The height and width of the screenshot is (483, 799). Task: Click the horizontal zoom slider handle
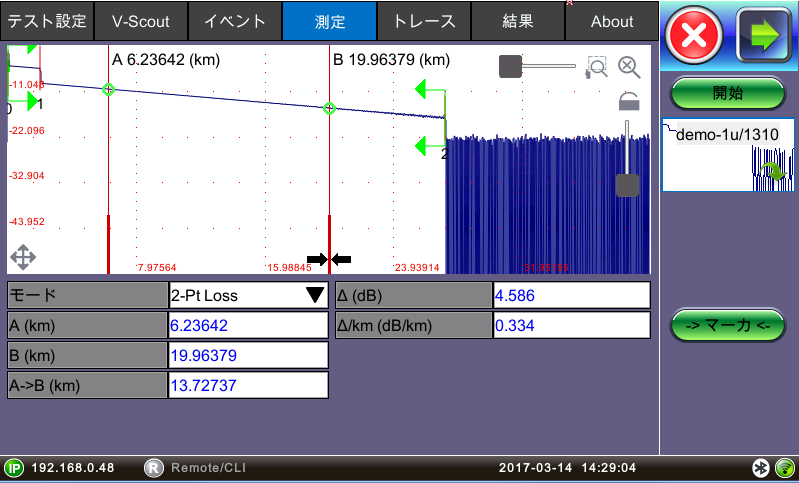(x=510, y=67)
